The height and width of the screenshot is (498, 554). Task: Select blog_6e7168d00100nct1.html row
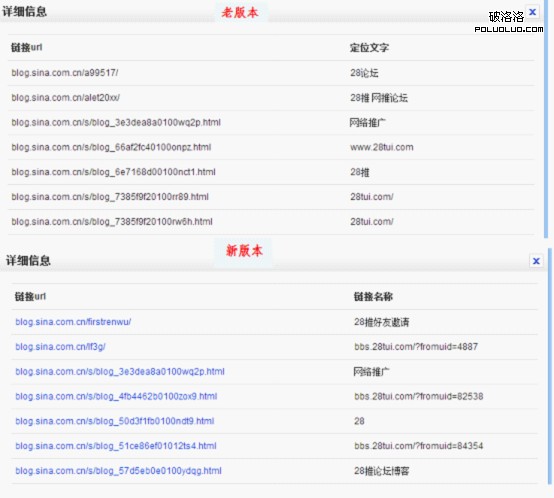tap(271, 172)
